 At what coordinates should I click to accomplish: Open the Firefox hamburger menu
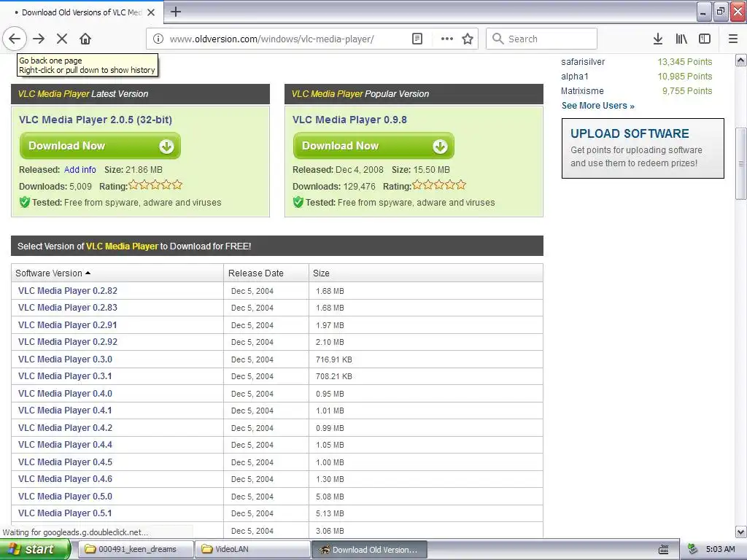click(x=733, y=39)
